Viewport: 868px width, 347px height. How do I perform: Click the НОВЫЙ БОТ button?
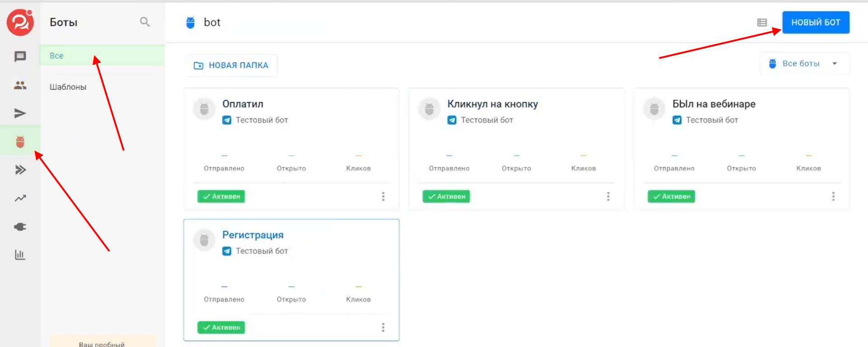tap(816, 23)
